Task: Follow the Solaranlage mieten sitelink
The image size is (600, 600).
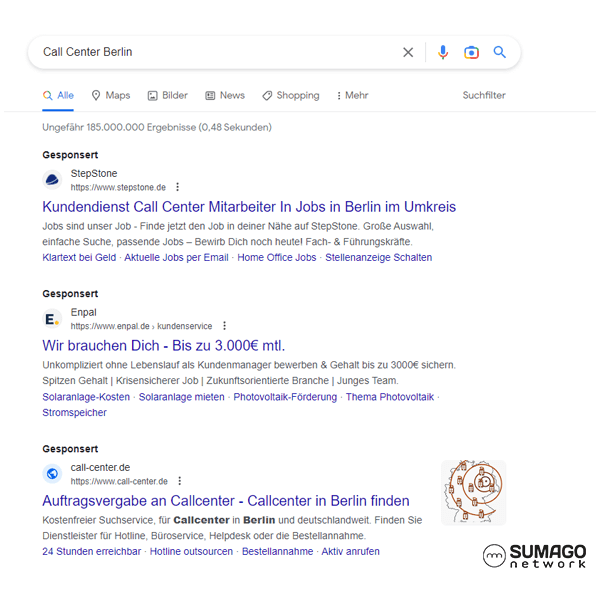Action: [181, 397]
